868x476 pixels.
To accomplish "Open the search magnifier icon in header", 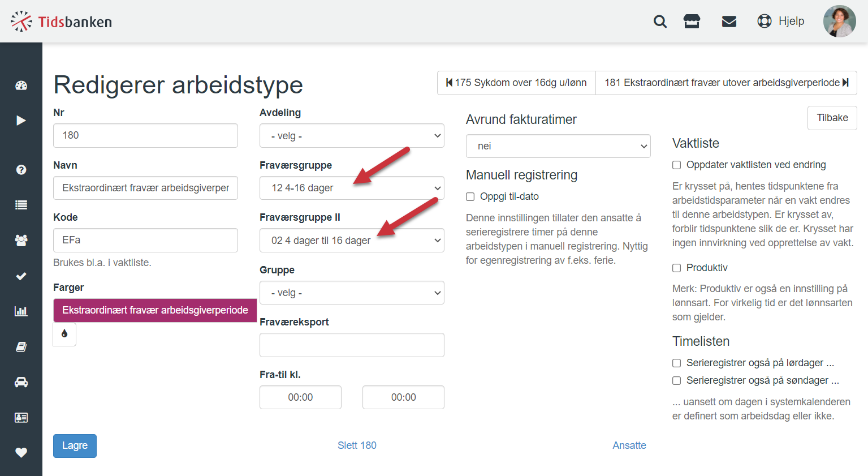I will (660, 22).
